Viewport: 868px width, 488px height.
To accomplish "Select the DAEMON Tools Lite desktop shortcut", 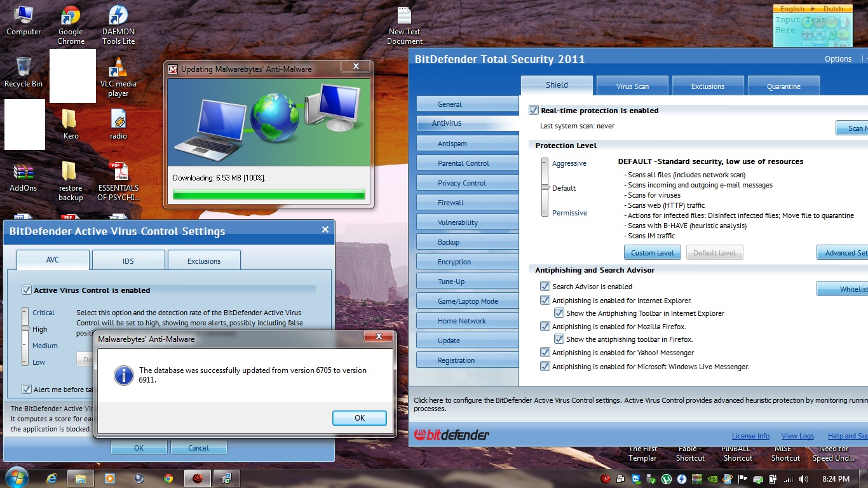I will tap(118, 25).
